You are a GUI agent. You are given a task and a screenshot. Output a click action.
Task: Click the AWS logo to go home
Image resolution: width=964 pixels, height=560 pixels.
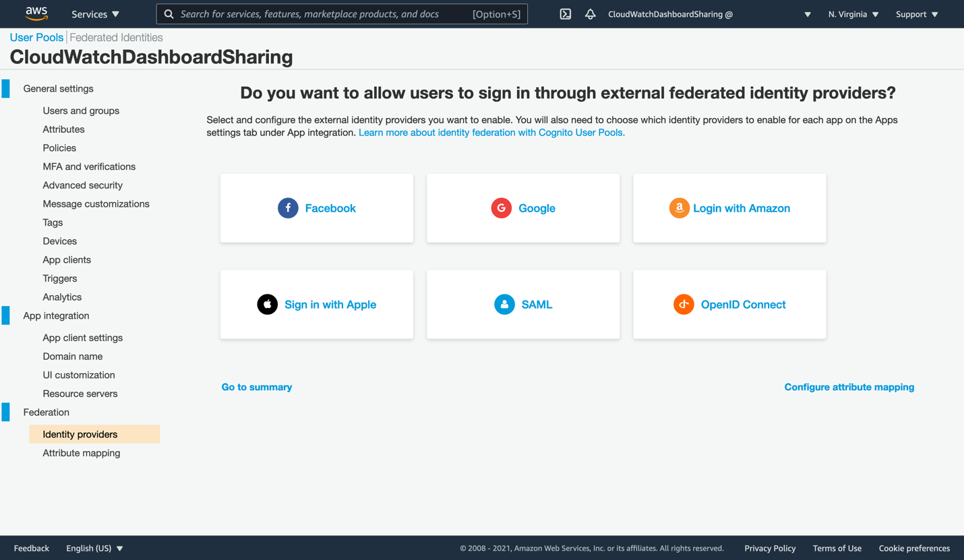[x=36, y=13]
